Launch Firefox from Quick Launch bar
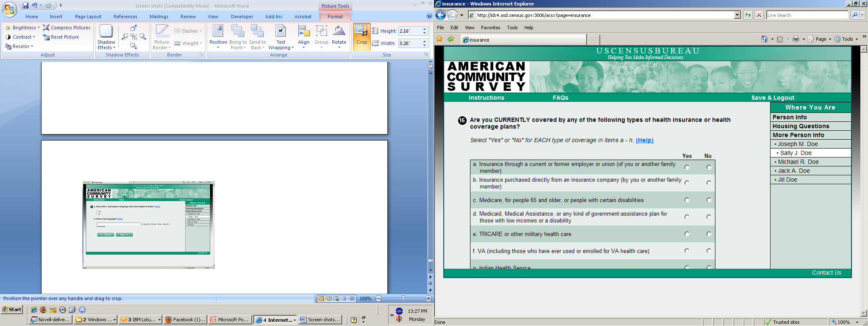Viewport: 868px width, 326px height. 43,309
